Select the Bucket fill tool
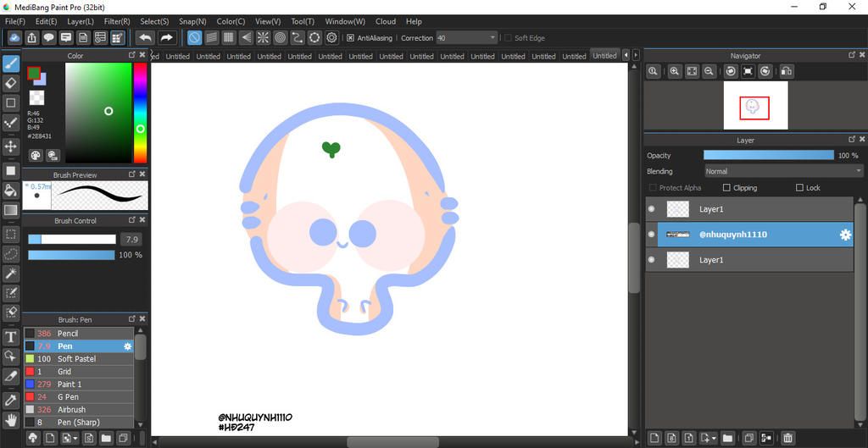 click(x=10, y=191)
